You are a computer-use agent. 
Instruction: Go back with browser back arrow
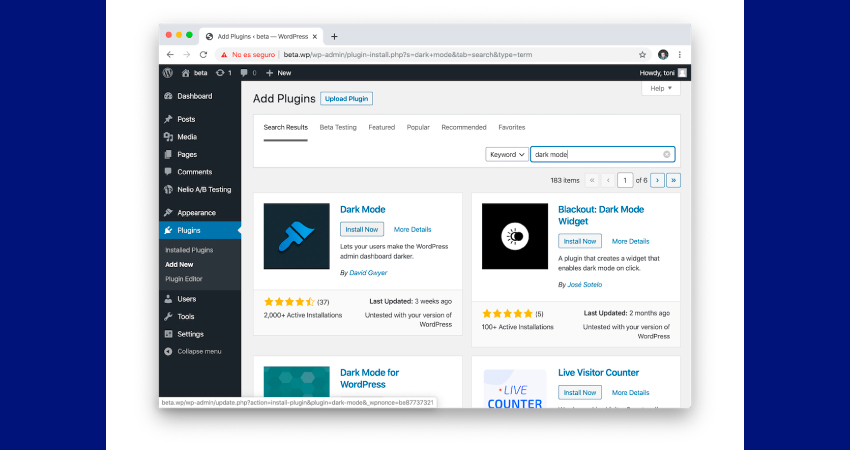pyautogui.click(x=170, y=55)
